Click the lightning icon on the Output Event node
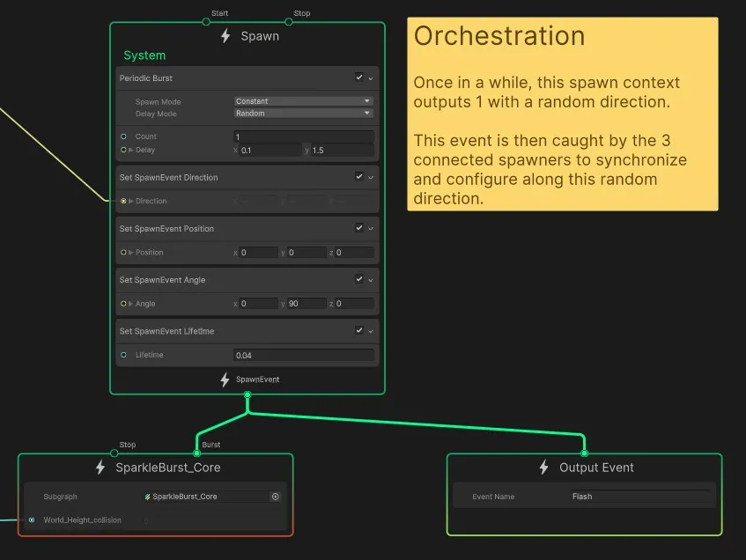 543,468
